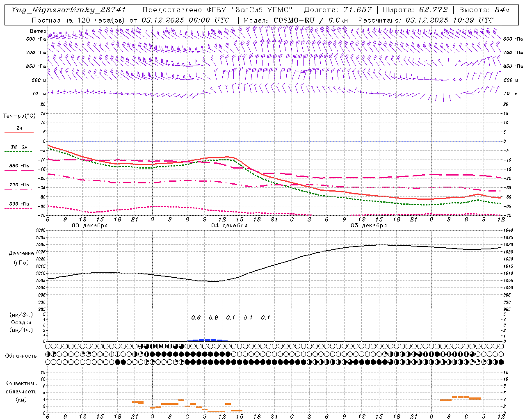Click the forecast start "03.12.2025 06:00 UTC"
Viewport: 525px width, 420px height.
(185, 20)
